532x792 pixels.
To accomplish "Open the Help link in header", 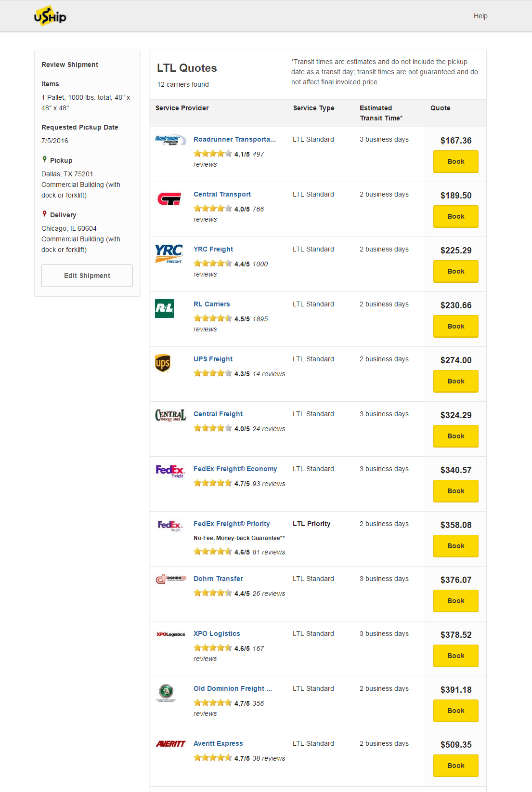I will pos(480,16).
